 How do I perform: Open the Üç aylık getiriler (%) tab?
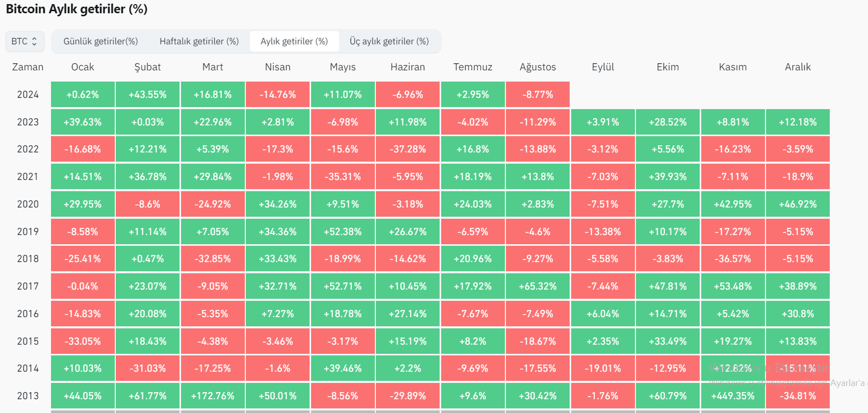[x=389, y=41]
